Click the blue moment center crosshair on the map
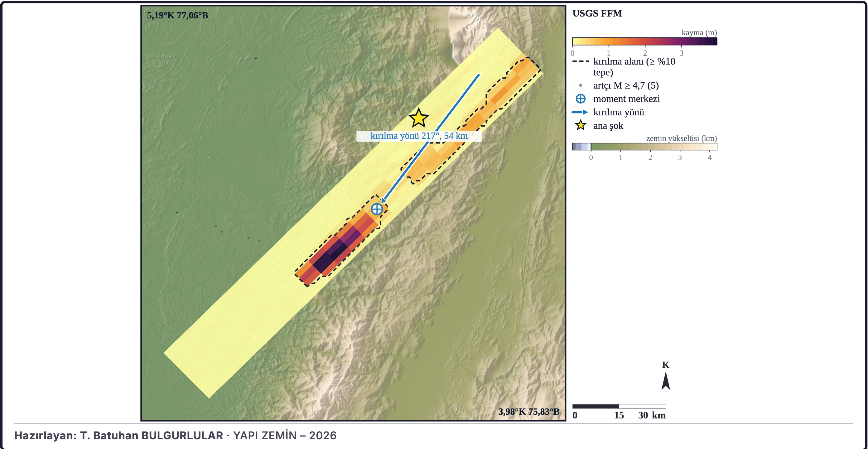Viewport: 868px width, 449px height. (x=377, y=209)
